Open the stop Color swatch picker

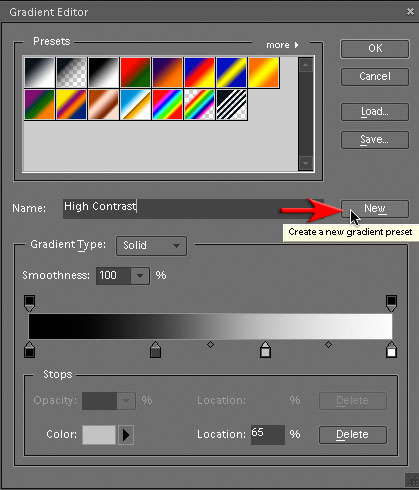click(99, 435)
